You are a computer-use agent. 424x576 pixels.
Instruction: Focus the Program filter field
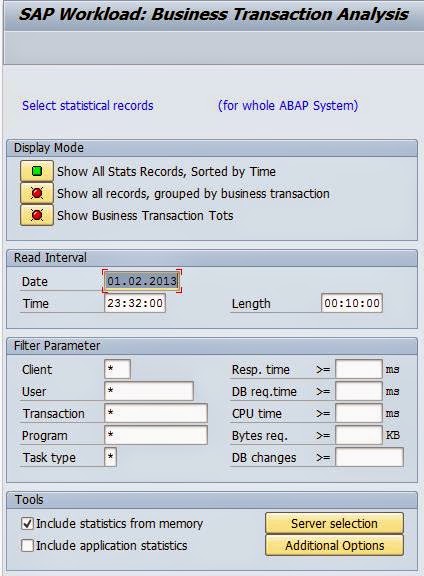pos(156,435)
